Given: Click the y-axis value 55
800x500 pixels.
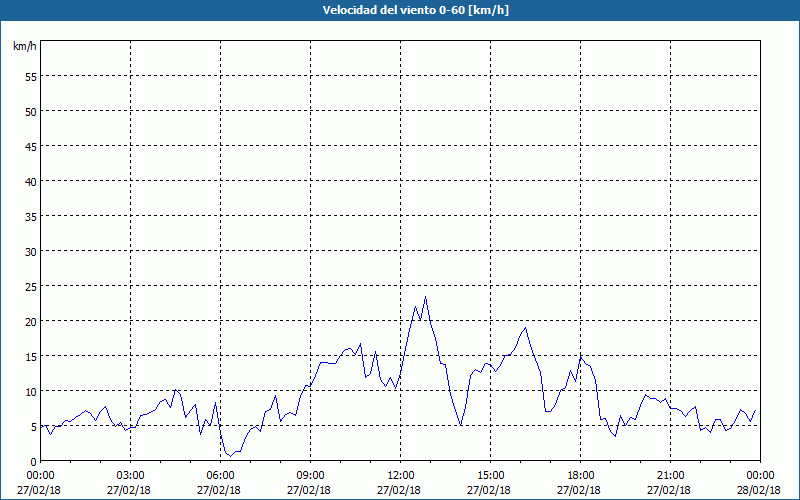Looking at the screenshot, I should click(31, 77).
